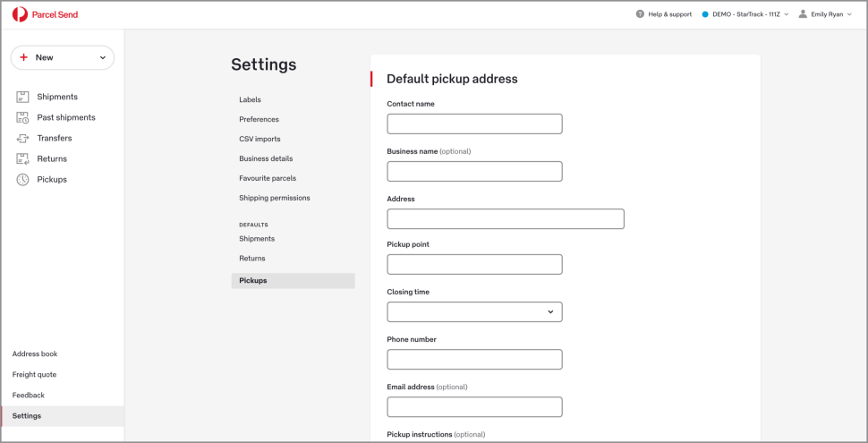Open the Address book link
The image size is (868, 443).
coord(35,354)
